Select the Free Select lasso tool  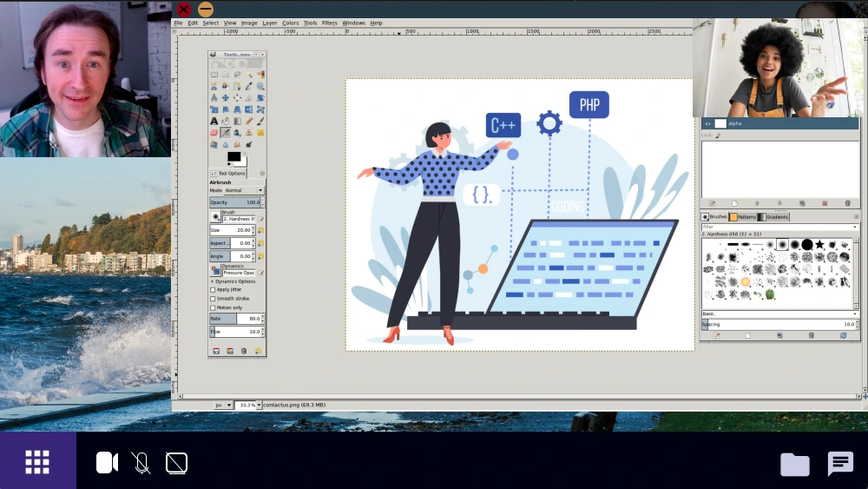tap(238, 75)
